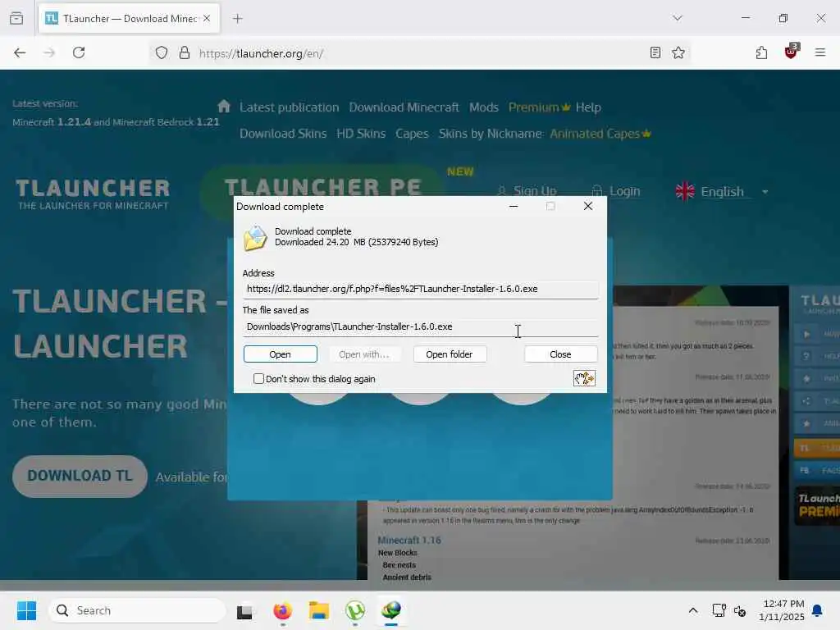Viewport: 840px width, 630px height.
Task: Open Internet Download Manager taskbar icon
Action: pos(391,610)
